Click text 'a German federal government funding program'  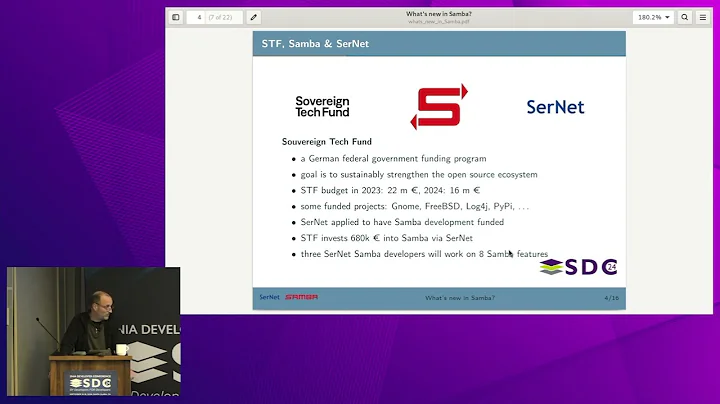[393, 159]
